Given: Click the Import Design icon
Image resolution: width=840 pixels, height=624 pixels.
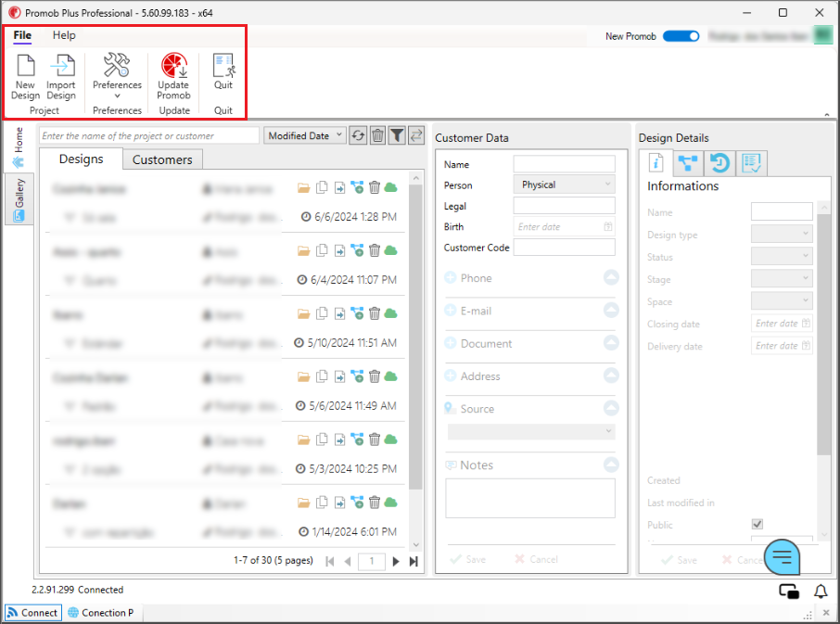Looking at the screenshot, I should tap(62, 65).
